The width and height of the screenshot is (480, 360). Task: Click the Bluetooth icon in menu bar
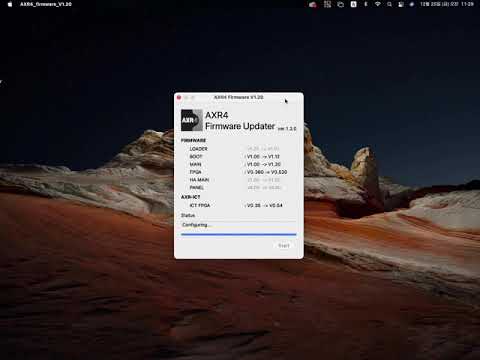point(366,4)
